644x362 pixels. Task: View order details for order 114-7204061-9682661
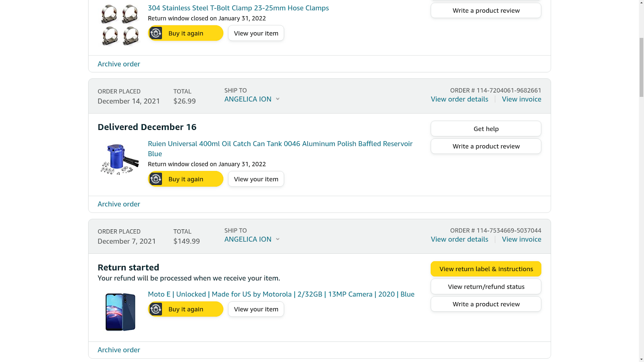click(459, 99)
